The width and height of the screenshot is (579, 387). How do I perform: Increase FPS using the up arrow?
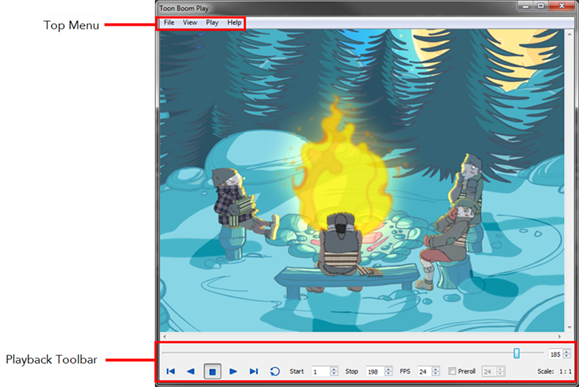pyautogui.click(x=436, y=369)
